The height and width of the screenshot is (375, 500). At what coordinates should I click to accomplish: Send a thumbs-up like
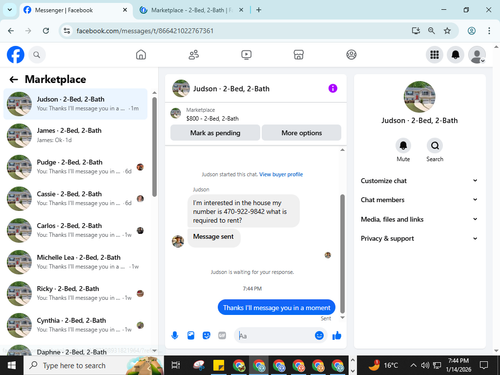337,335
